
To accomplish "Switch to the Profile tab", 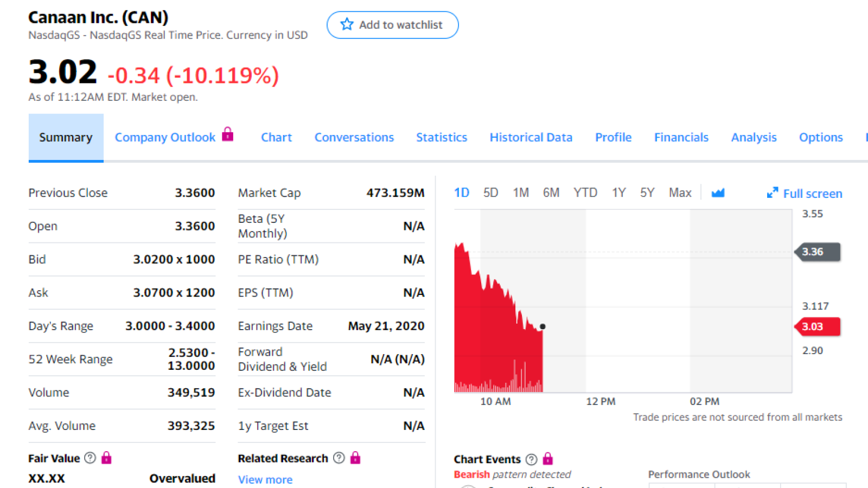I will click(x=614, y=138).
